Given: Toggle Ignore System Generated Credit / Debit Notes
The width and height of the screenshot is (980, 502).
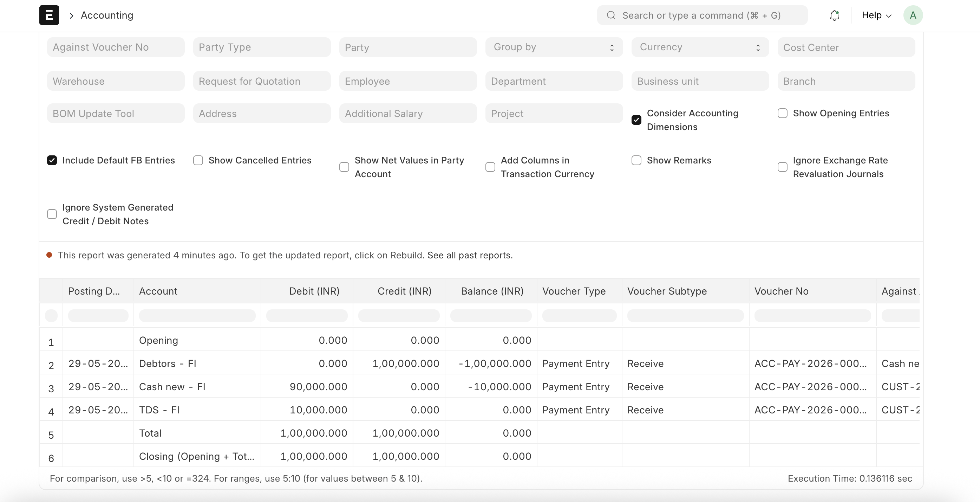Looking at the screenshot, I should 52,214.
